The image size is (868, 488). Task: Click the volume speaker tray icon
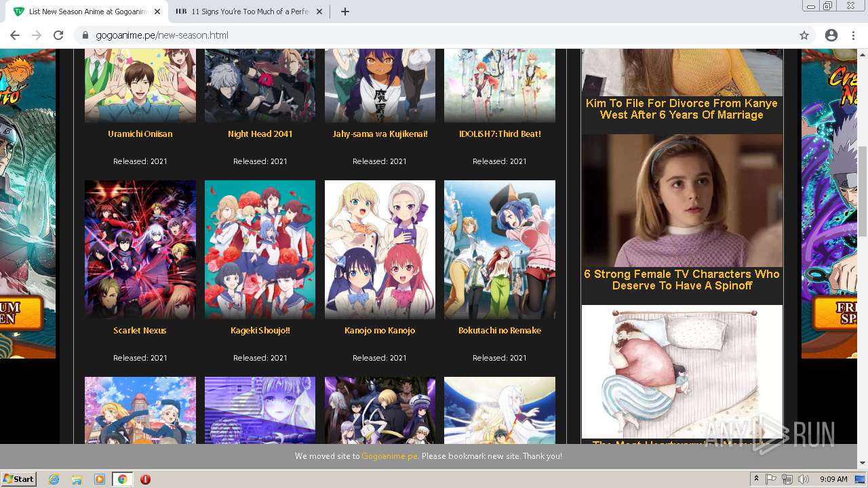804,479
